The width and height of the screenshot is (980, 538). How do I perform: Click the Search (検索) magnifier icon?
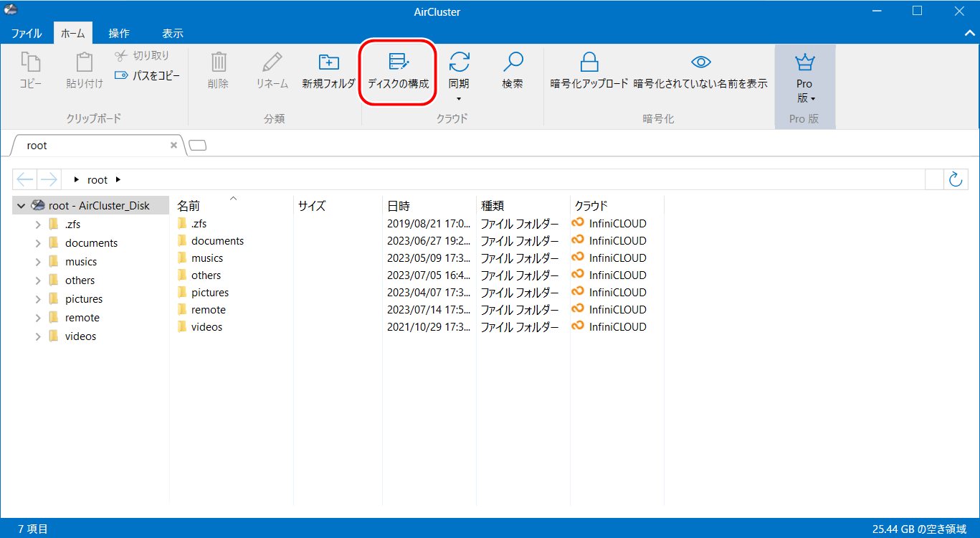[512, 62]
